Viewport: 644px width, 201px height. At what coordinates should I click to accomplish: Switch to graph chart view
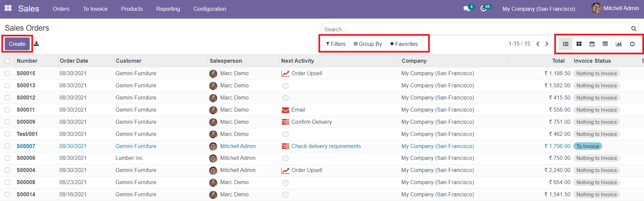click(x=619, y=44)
